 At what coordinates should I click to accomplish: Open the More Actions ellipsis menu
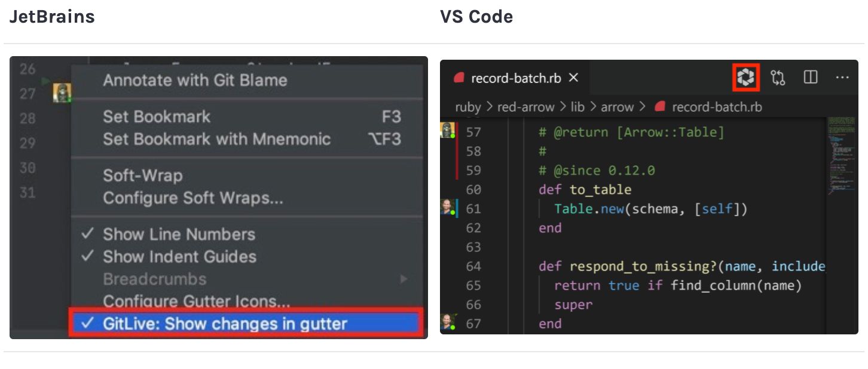click(x=842, y=77)
